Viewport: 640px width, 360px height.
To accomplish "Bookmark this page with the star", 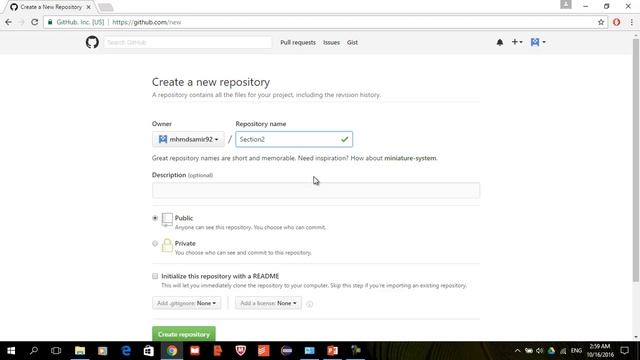I will 601,22.
